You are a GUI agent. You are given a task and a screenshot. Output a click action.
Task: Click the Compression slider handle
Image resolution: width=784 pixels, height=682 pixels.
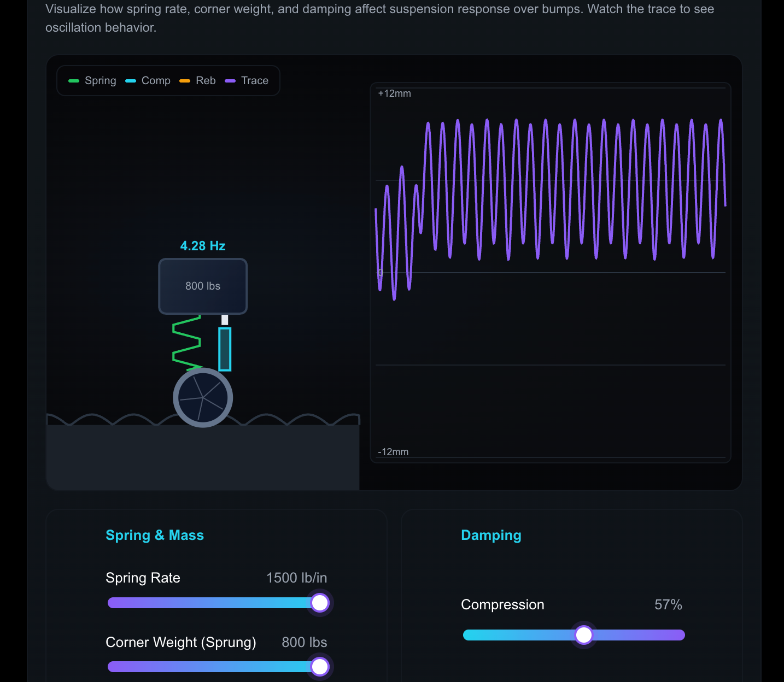pos(584,635)
